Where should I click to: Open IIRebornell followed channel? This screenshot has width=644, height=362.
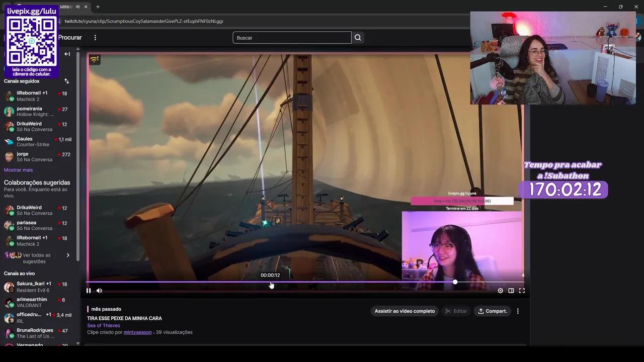point(37,96)
